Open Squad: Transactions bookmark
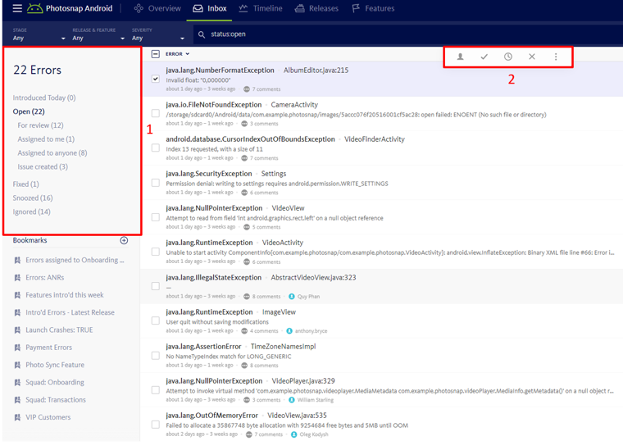This screenshot has width=624, height=442. click(56, 400)
